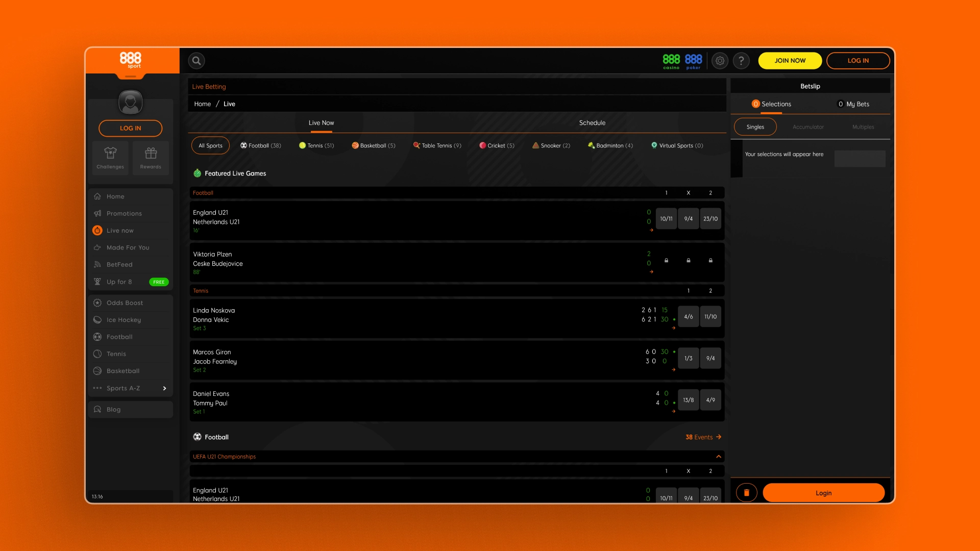This screenshot has height=551, width=980.
Task: Bet Daniel Evans at 13/8
Action: coord(689,400)
